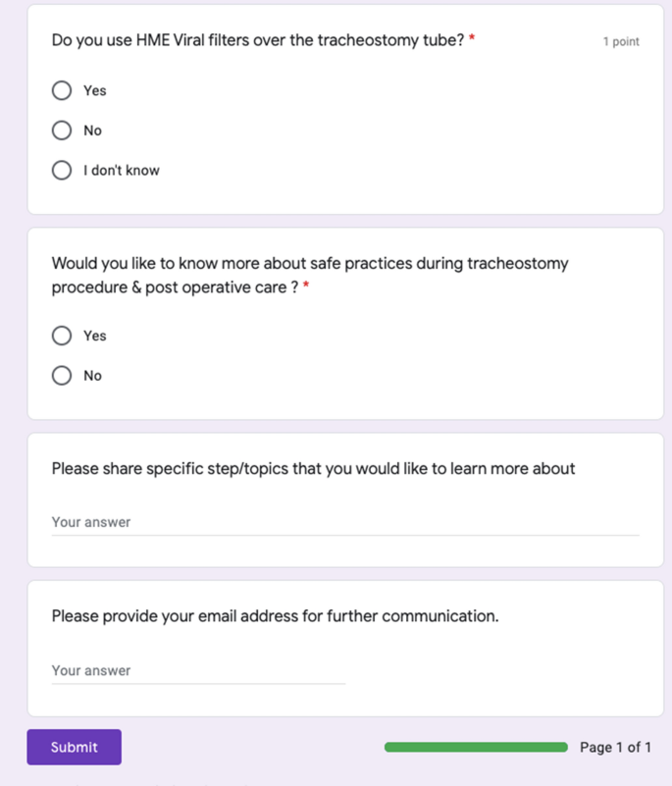Select Yes for HME Viral filters question
This screenshot has height=786, width=672.
(x=62, y=90)
